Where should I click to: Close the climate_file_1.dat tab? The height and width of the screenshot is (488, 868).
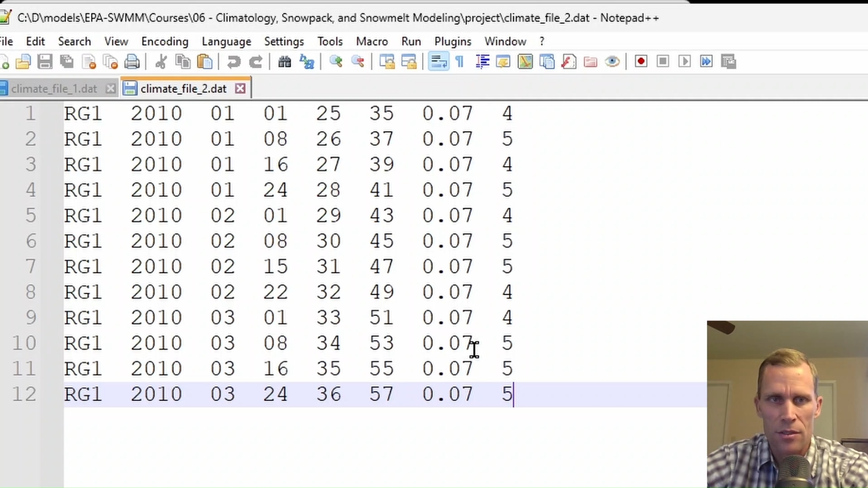(x=110, y=89)
